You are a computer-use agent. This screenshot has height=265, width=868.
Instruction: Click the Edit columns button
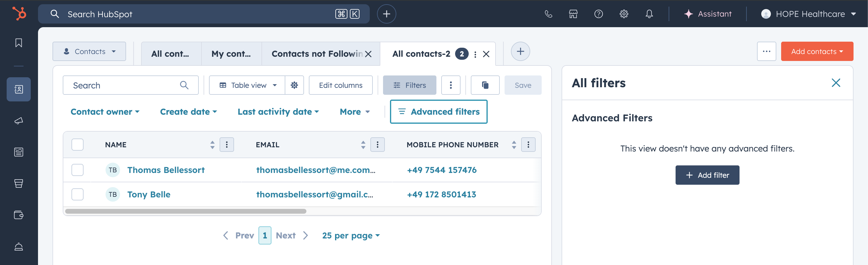[341, 85]
